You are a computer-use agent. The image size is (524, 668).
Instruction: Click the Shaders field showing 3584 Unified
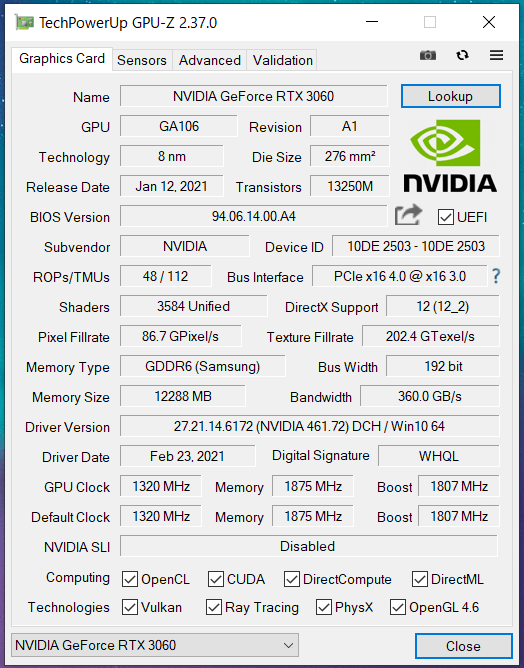pyautogui.click(x=193, y=306)
